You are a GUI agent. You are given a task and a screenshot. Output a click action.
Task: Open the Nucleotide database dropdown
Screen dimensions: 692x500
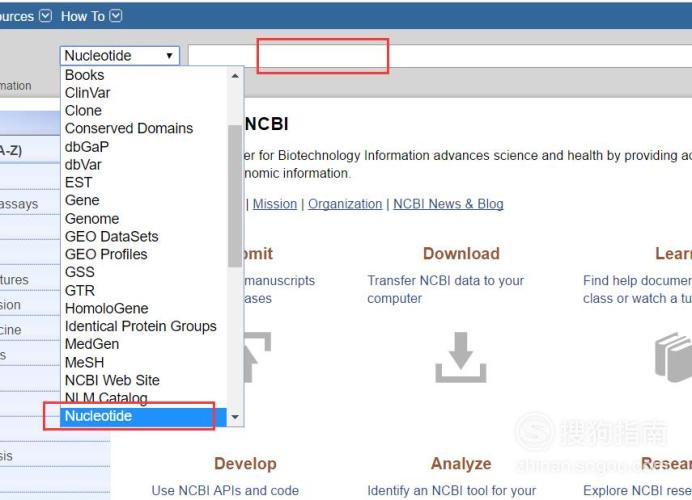pos(120,56)
